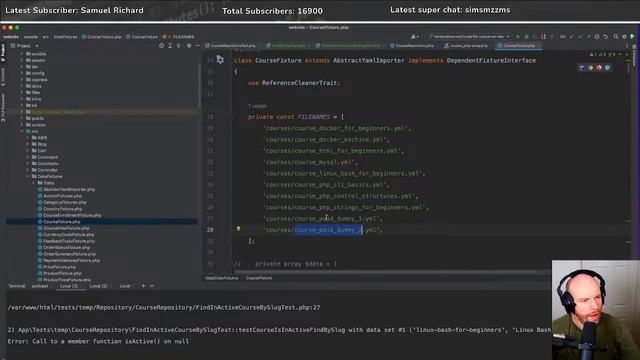The height and width of the screenshot is (360, 640).
Task: Open in Safari browser icon in editor
Action: (x=607, y=68)
